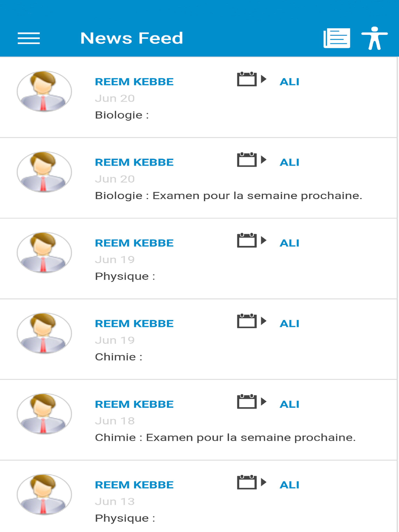Image resolution: width=399 pixels, height=532 pixels.
Task: Open avatar of Jun 18 Chimie post
Action: click(44, 414)
